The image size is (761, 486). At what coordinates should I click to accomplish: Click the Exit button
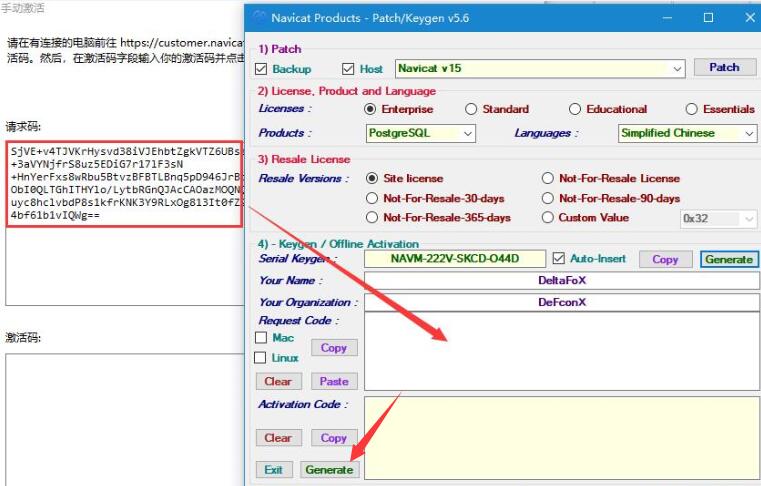[x=274, y=469]
